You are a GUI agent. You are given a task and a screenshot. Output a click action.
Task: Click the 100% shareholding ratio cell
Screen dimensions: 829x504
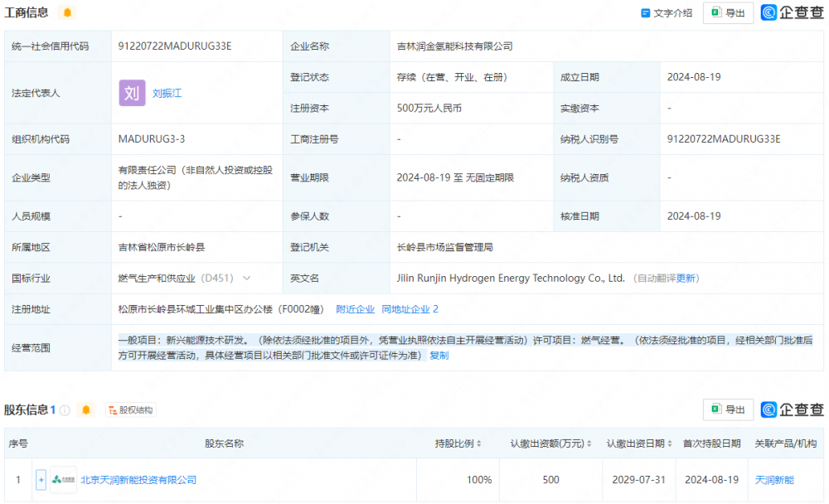tap(479, 480)
